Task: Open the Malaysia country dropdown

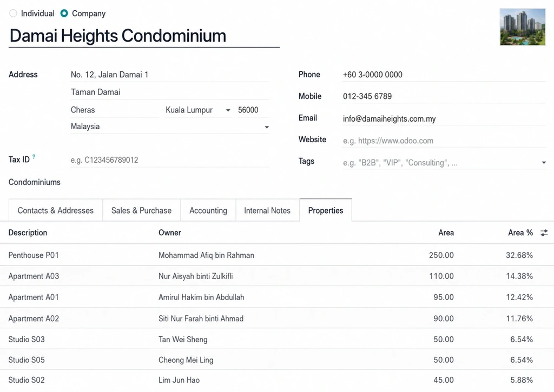Action: (x=267, y=127)
